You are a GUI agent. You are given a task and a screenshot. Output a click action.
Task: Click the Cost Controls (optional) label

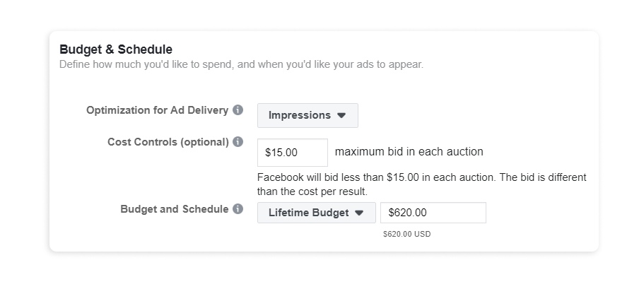tap(168, 141)
